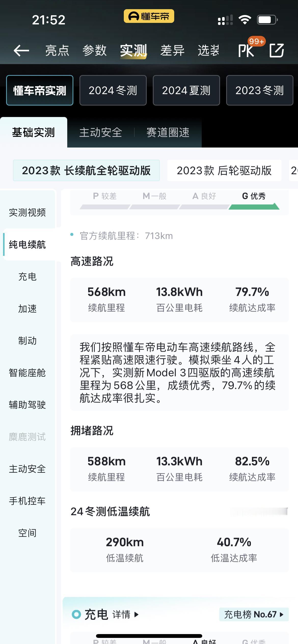Expand 充电 详情 arrow
This screenshot has height=644, width=298.
click(x=125, y=614)
